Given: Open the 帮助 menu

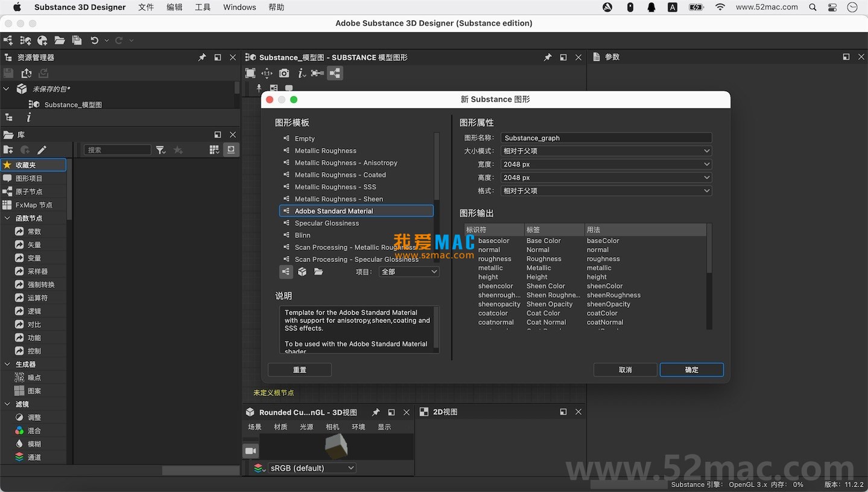Looking at the screenshot, I should (x=276, y=7).
